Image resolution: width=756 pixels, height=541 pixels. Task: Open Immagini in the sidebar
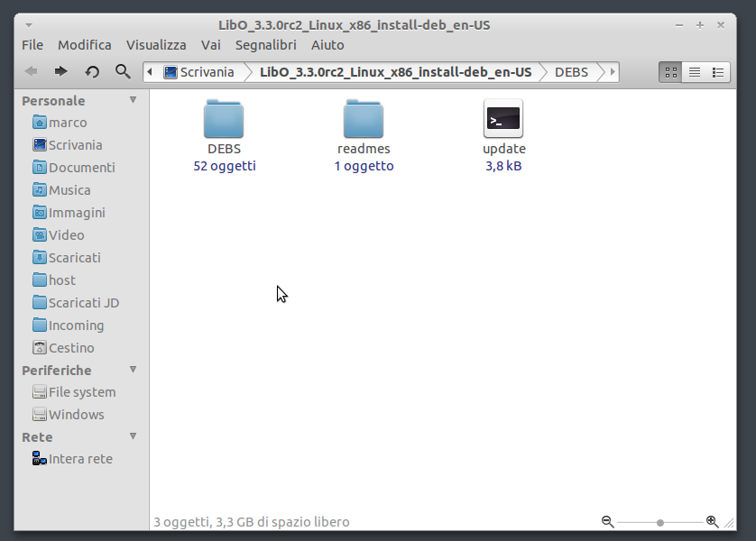[69, 213]
